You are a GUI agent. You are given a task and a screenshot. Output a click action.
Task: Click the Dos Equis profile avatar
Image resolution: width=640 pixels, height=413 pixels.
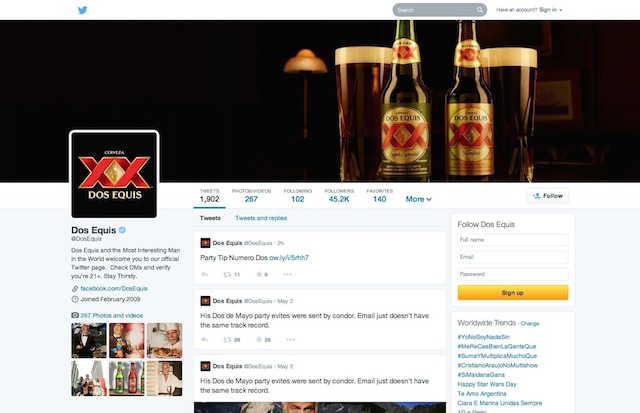[x=114, y=174]
